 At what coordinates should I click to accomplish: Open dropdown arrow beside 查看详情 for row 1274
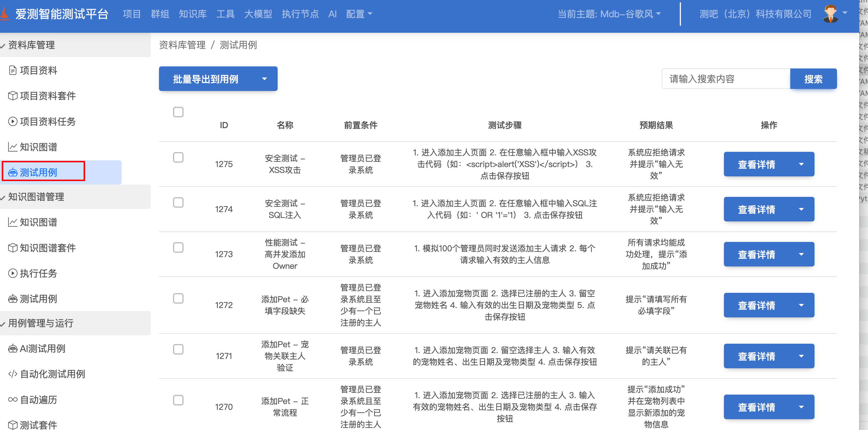(x=801, y=209)
